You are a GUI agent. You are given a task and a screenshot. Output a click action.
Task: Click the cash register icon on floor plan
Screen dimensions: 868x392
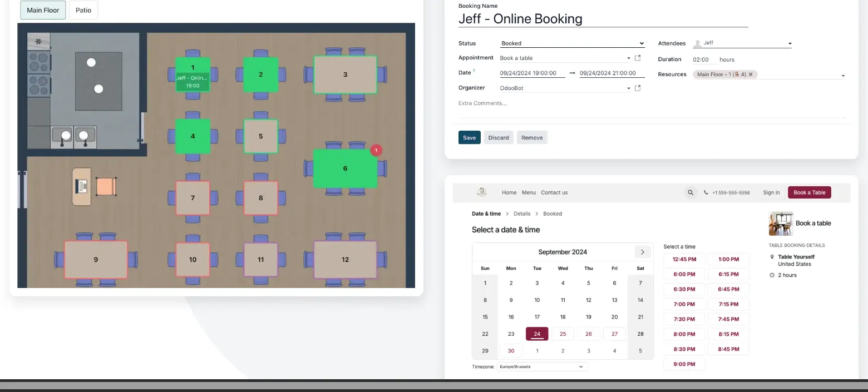coord(82,186)
